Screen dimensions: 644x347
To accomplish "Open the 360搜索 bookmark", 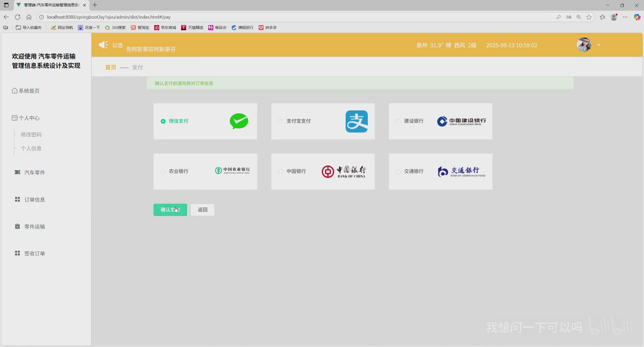I will coord(116,27).
